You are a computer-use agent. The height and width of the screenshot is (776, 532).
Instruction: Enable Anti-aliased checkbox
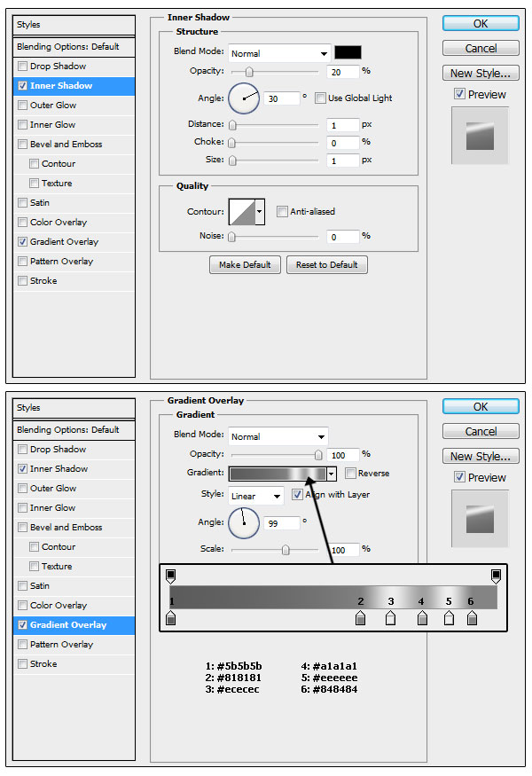pyautogui.click(x=282, y=211)
